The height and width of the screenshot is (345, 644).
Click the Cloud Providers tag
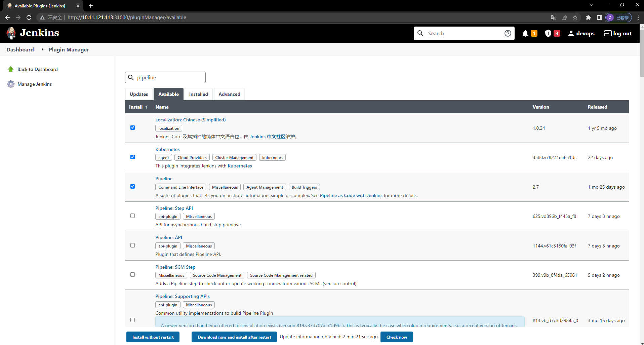click(x=192, y=157)
